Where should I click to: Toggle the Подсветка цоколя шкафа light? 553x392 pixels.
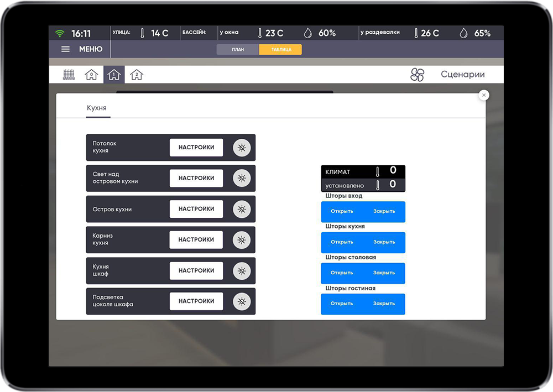tap(242, 301)
